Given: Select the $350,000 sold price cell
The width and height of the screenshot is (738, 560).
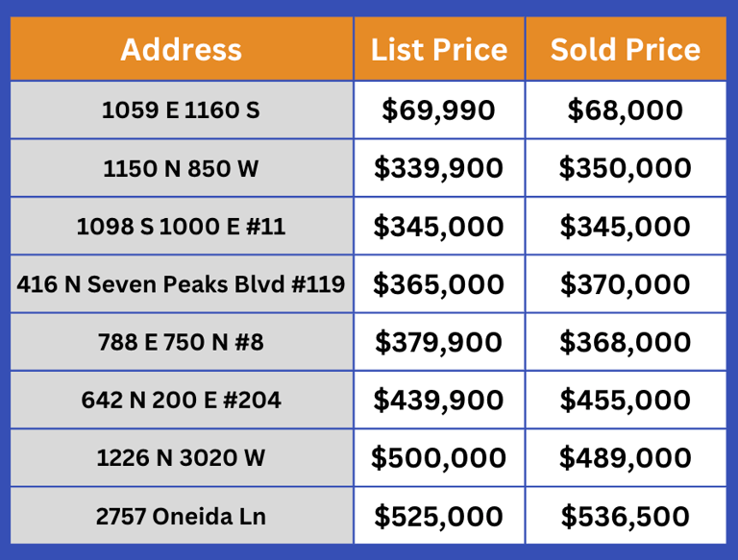Looking at the screenshot, I should [x=626, y=169].
